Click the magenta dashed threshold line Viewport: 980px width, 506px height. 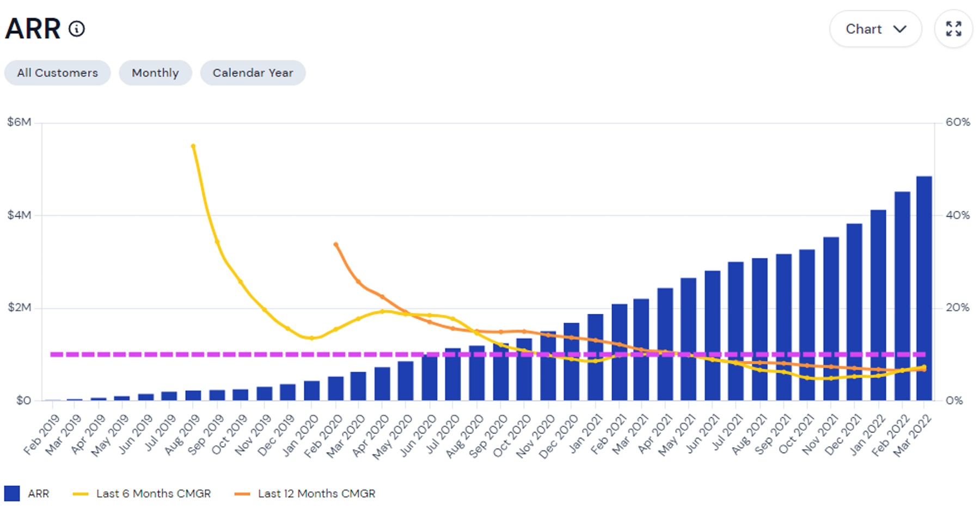[x=488, y=355]
